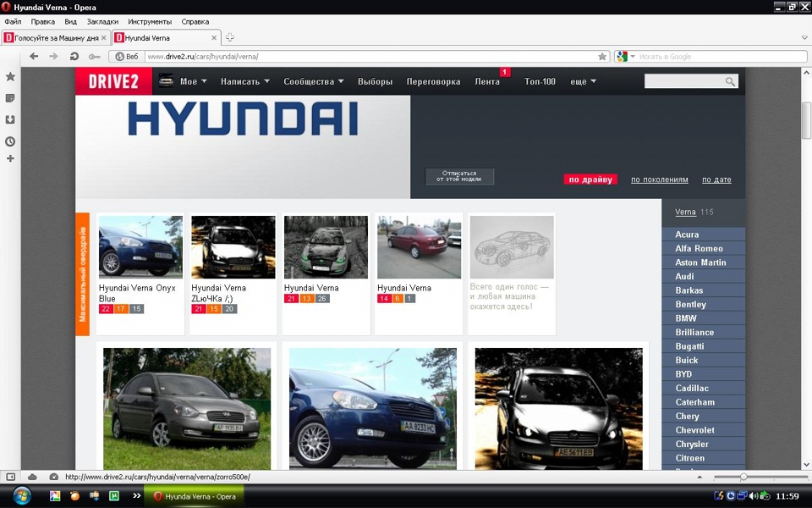The height and width of the screenshot is (508, 812).
Task: Expand the 'ещё' dropdown menu
Action: pos(583,81)
